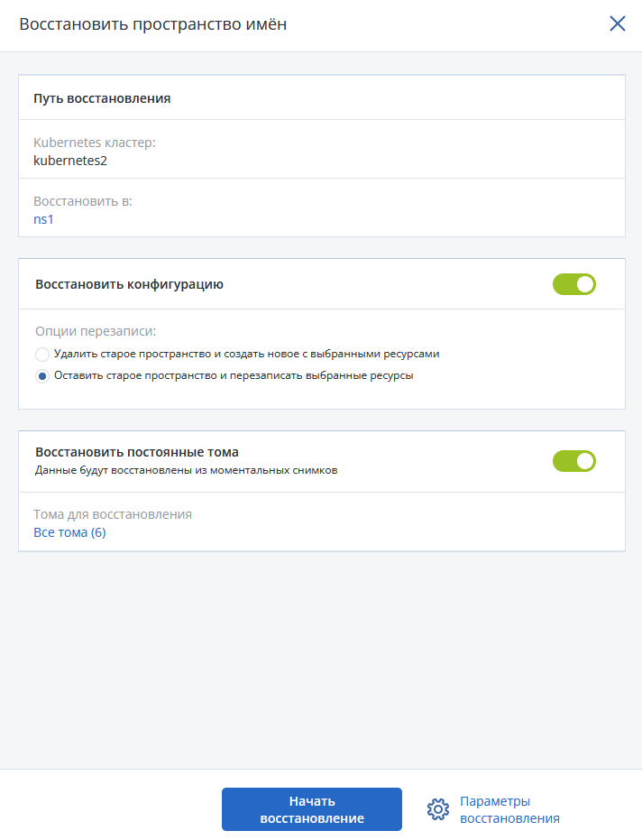Screen dimensions: 642x840
Task: Close the Восстановить пространство имён dialog
Action: [x=618, y=23]
